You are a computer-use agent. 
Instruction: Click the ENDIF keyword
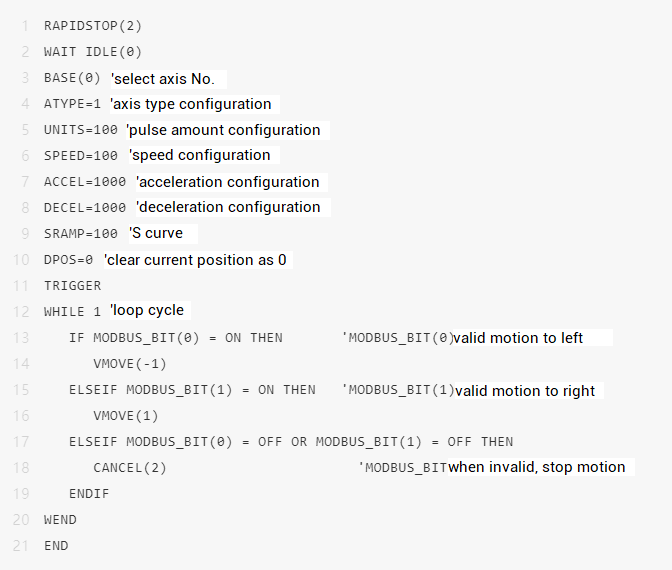point(89,494)
